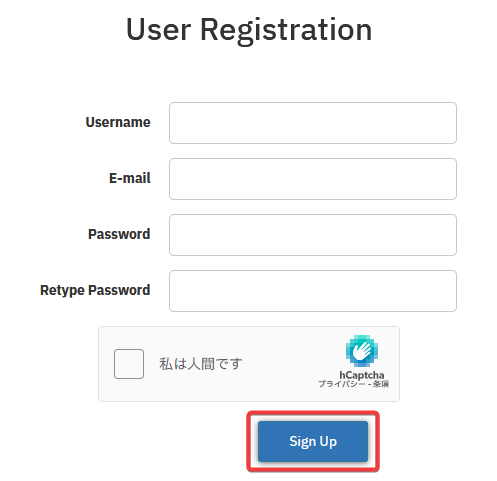Focus the Retype Password input field
Image resolution: width=497 pixels, height=481 pixels.
[x=313, y=291]
